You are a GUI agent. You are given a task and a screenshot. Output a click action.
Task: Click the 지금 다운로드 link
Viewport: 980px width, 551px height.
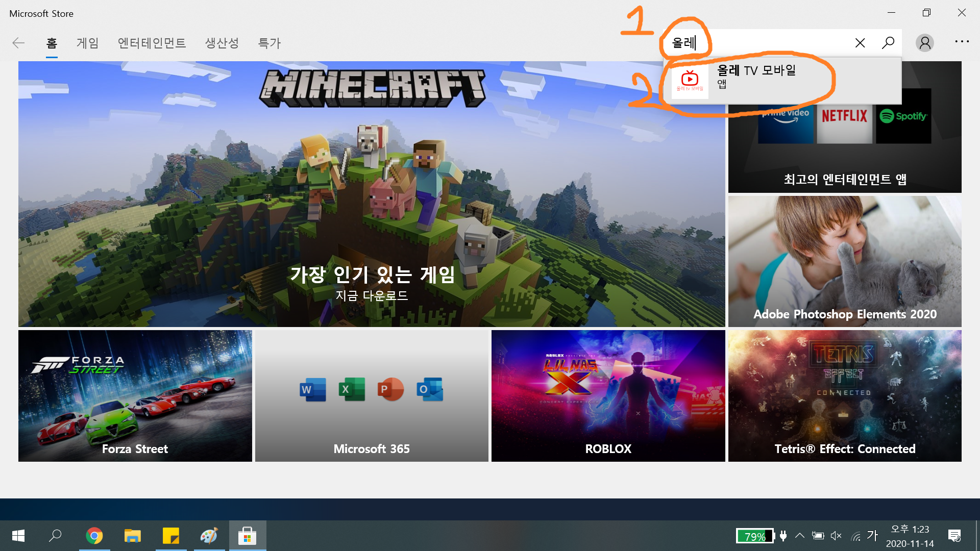click(x=372, y=296)
